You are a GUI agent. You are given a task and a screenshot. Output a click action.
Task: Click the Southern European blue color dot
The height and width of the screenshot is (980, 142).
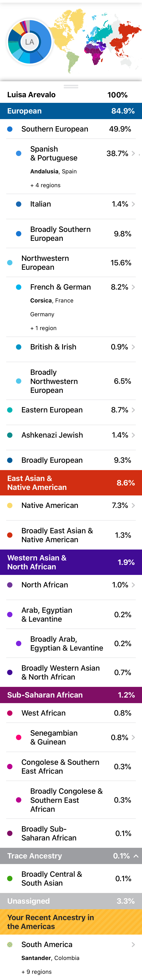tap(10, 129)
